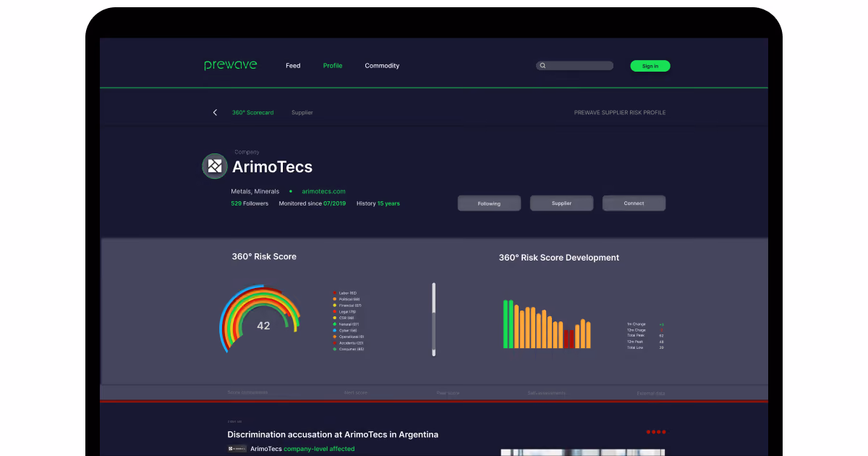Click the Monitored since 07/2019 text
The image size is (868, 456).
(x=312, y=203)
